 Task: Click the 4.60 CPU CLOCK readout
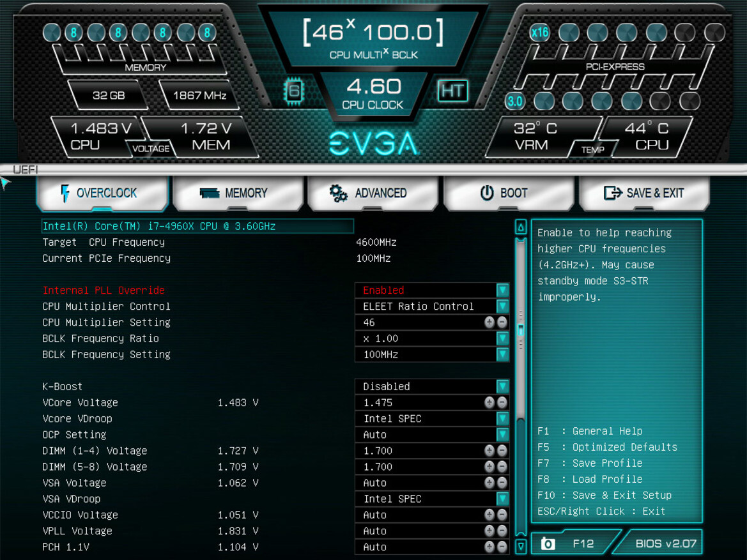pyautogui.click(x=373, y=93)
